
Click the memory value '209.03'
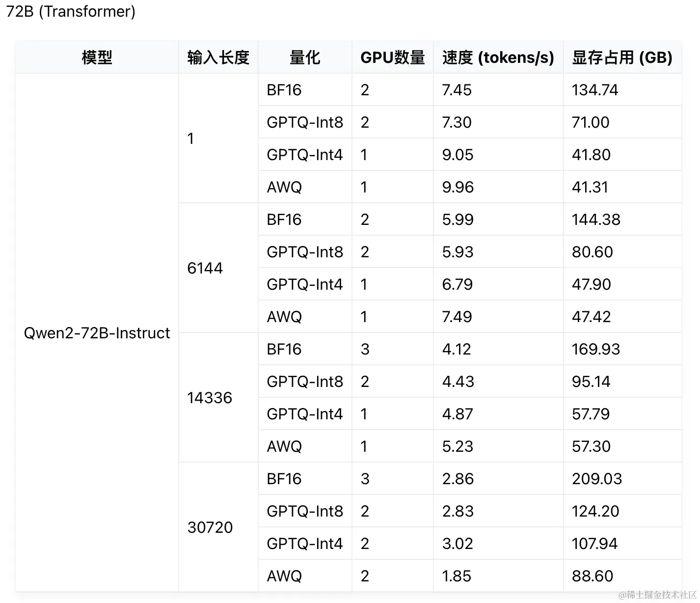pos(597,479)
